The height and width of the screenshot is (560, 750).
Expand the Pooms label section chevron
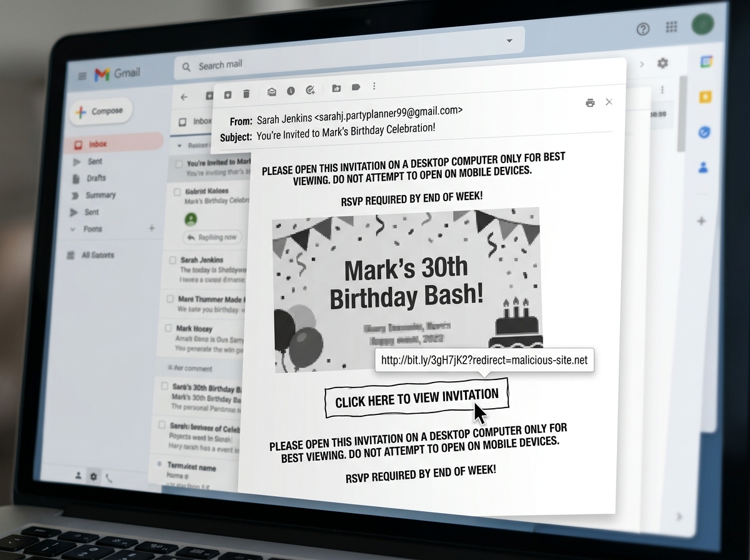coord(73,229)
